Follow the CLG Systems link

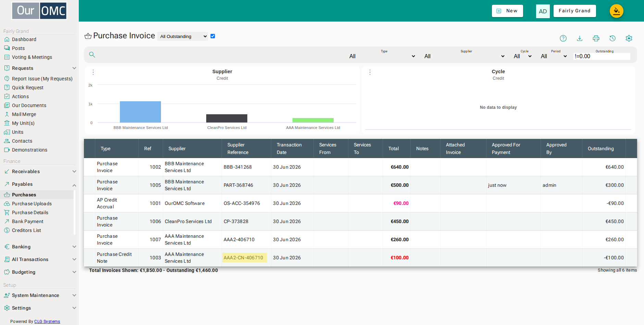[47, 322]
